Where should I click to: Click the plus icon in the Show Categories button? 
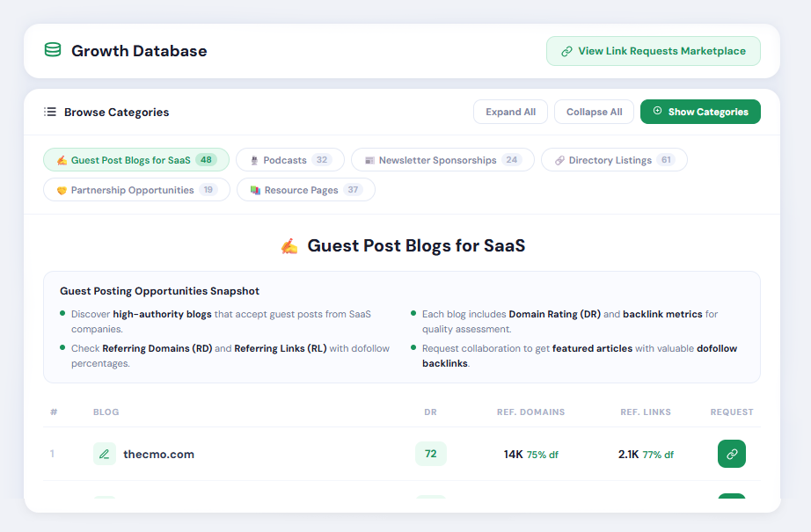pos(657,111)
